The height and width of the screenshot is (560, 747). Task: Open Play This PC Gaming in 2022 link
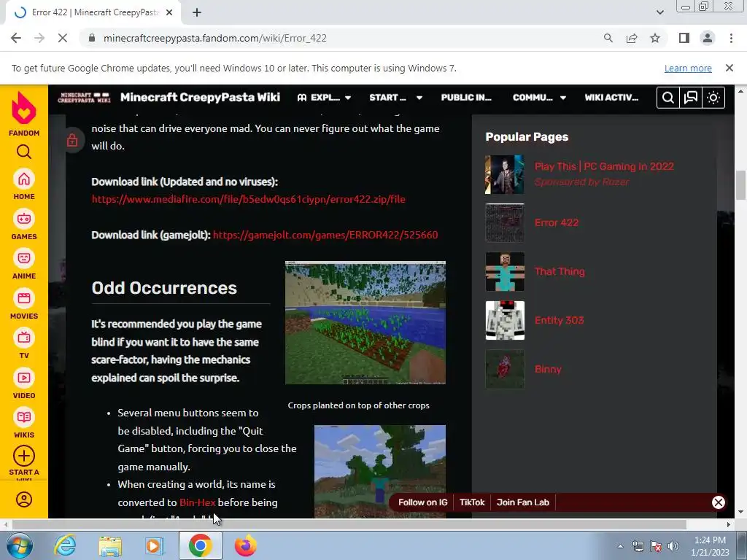604,166
